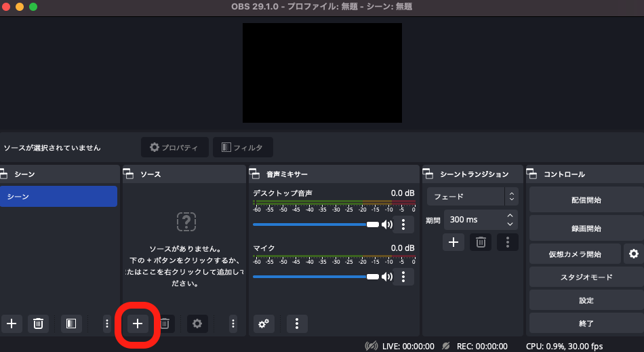The image size is (644, 352).
Task: Undock the コントロール panel icon
Action: [531, 174]
